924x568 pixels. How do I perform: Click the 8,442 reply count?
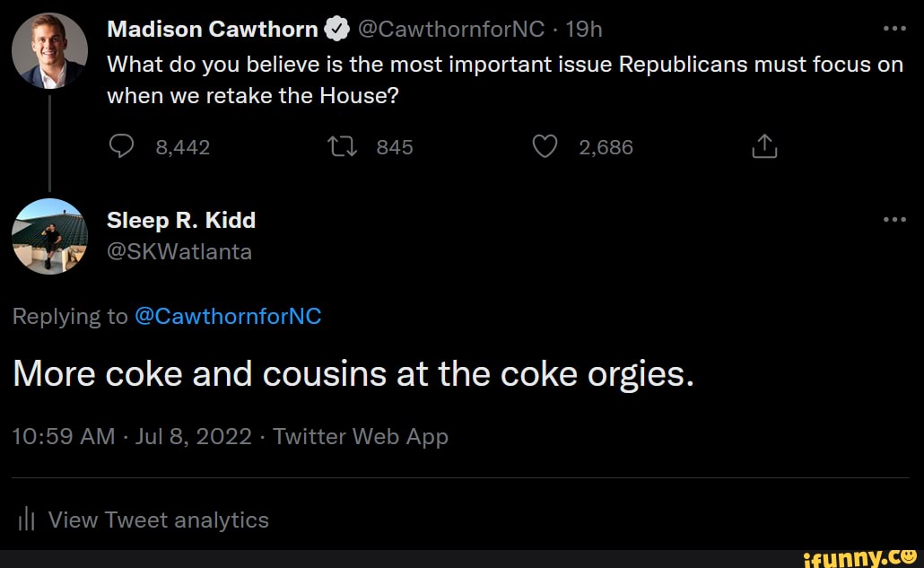pos(183,146)
